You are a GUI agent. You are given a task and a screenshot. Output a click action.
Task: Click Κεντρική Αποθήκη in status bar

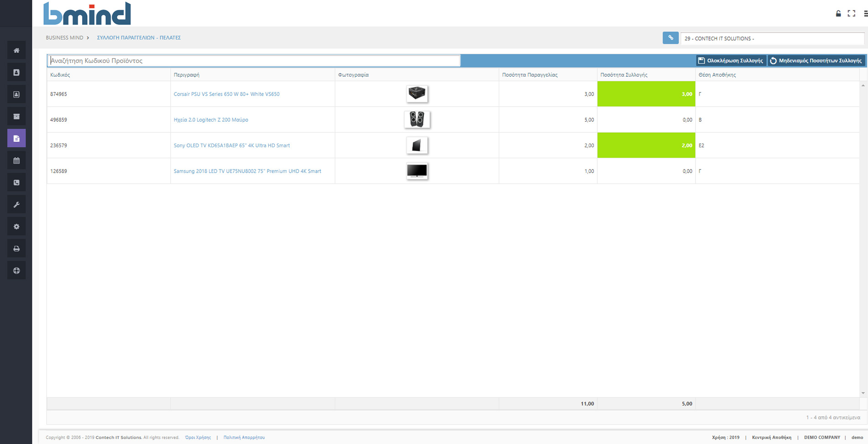772,438
